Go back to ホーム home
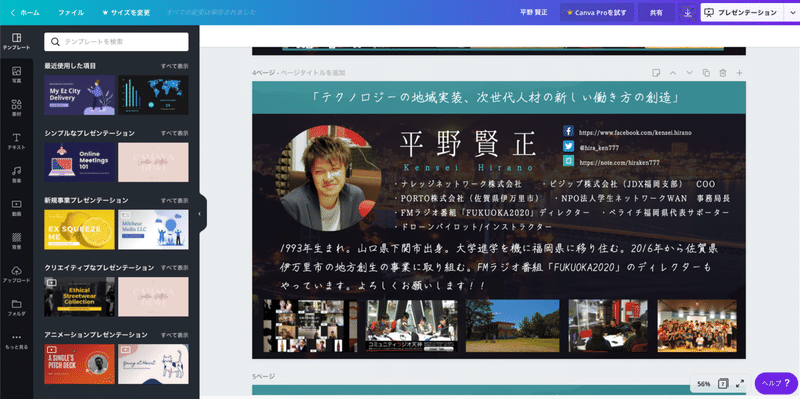Viewport: 800px width, 399px height. [x=25, y=13]
